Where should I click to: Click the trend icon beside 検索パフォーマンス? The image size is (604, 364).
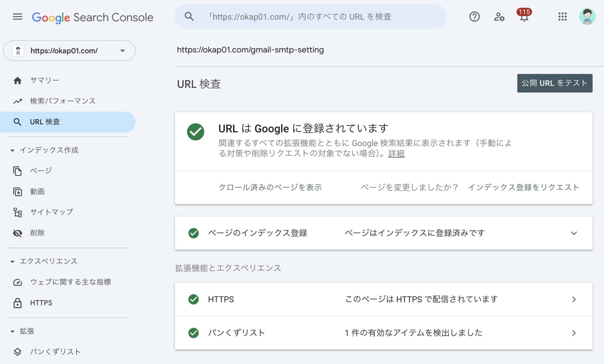18,101
